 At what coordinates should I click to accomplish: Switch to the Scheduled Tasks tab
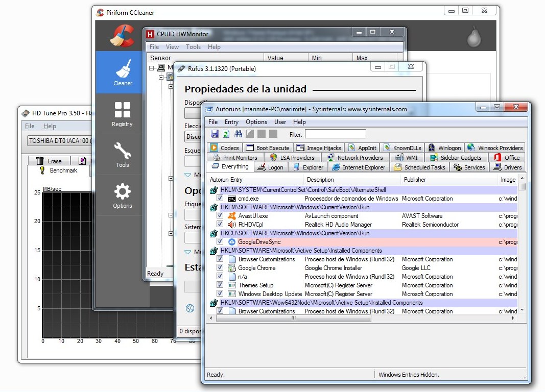click(420, 167)
